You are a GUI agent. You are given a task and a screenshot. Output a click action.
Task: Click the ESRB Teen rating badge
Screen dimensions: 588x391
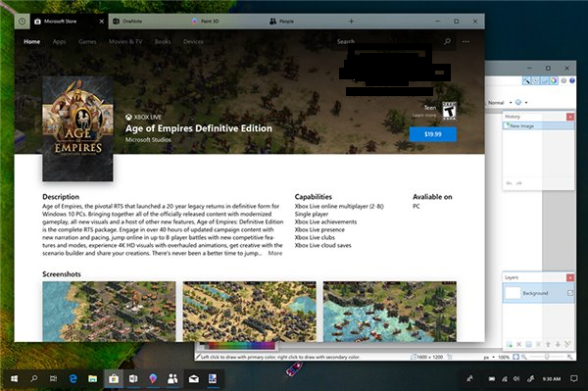point(449,111)
